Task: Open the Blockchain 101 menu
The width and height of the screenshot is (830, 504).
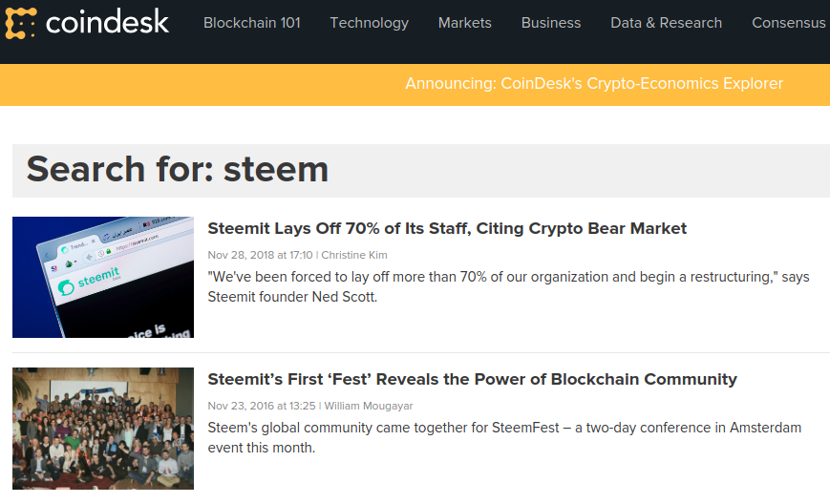Action: tap(252, 23)
